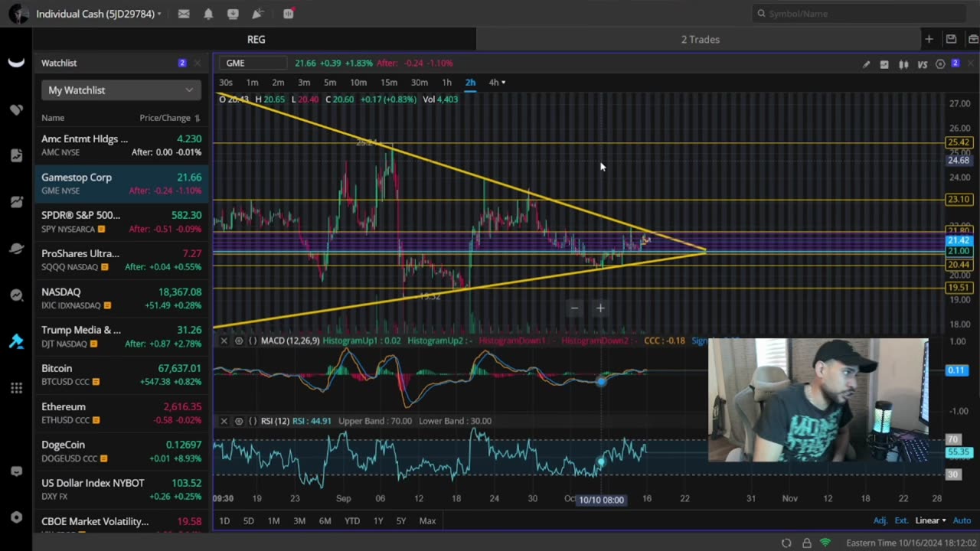The height and width of the screenshot is (551, 980).
Task: Click the refresh icon in status bar
Action: coord(786,543)
